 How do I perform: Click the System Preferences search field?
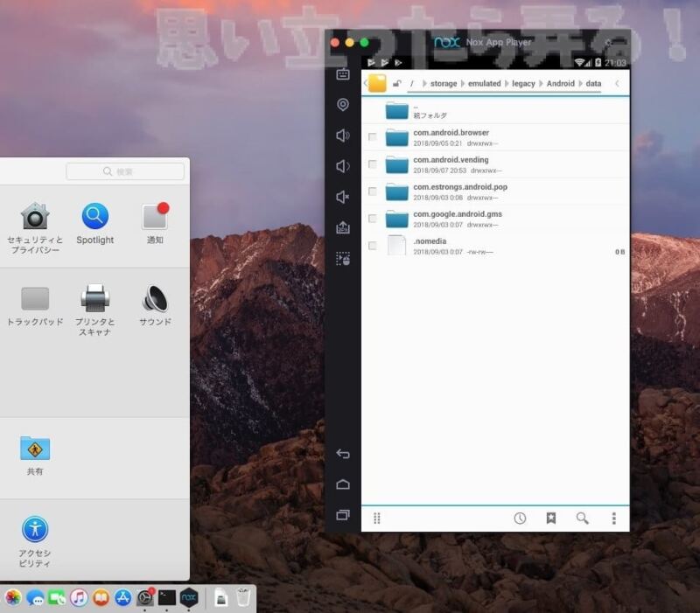tap(125, 171)
